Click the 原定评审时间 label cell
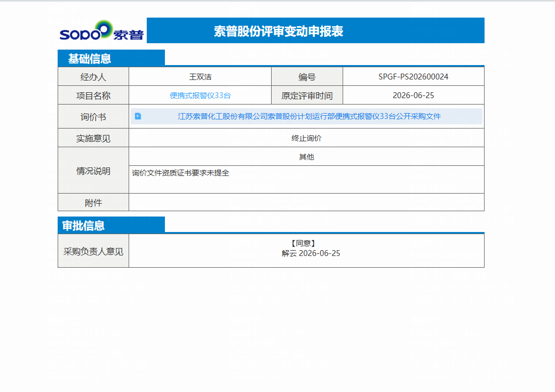 point(307,95)
